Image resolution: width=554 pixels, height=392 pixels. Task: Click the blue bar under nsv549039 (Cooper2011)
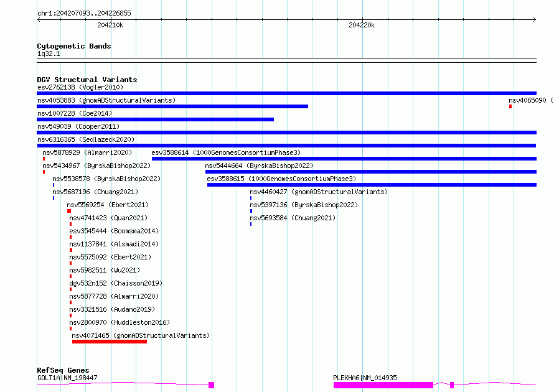tap(286, 133)
